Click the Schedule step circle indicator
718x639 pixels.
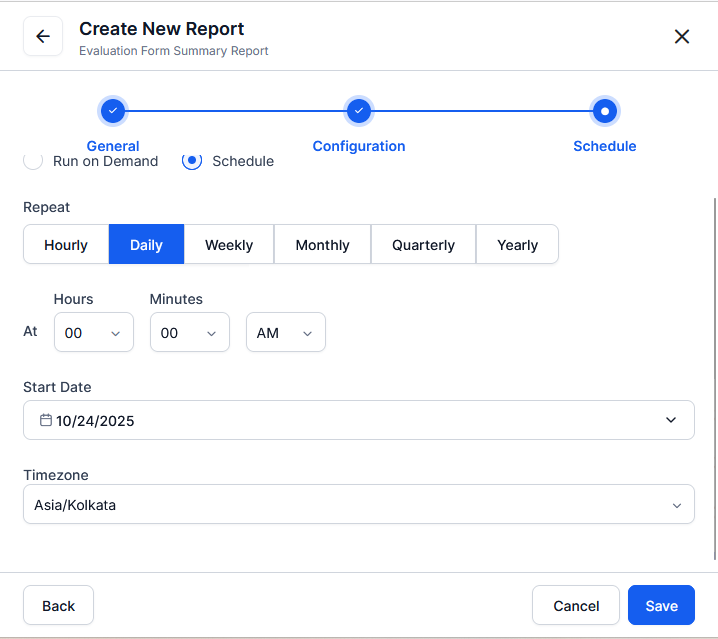click(604, 111)
